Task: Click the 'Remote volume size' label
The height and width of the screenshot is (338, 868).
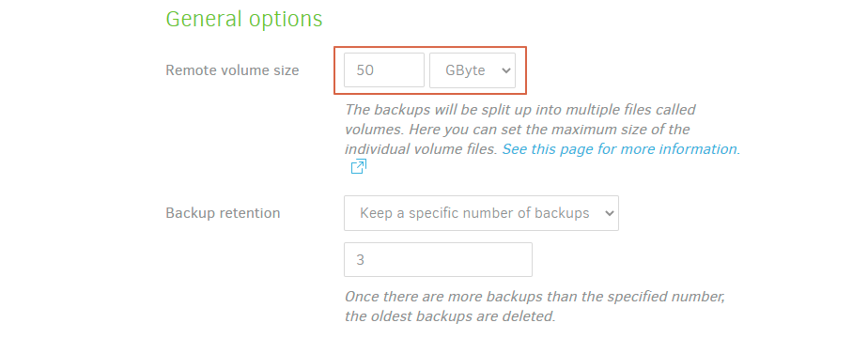Action: [232, 70]
